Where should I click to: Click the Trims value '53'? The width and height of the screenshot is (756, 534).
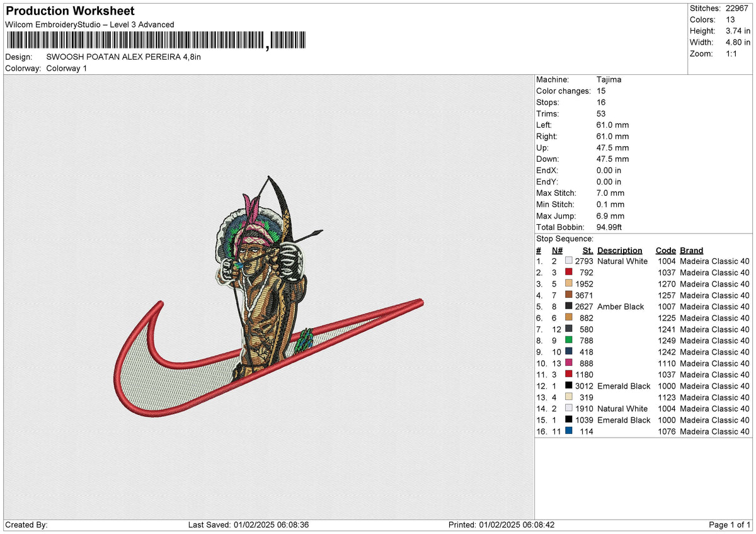click(602, 114)
